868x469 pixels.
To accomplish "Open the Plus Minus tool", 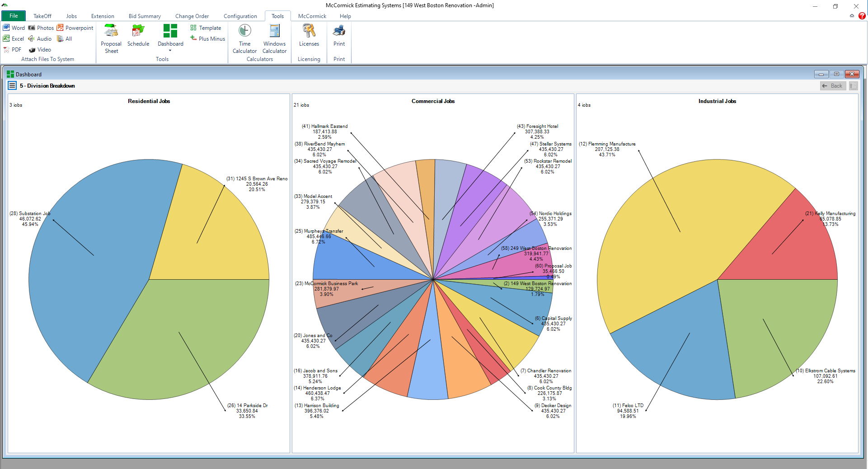I will point(208,38).
